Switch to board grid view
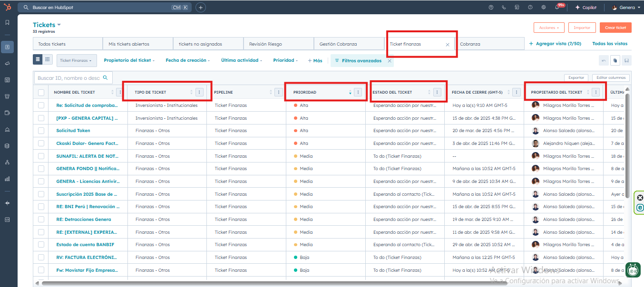644x287 pixels. click(x=48, y=59)
